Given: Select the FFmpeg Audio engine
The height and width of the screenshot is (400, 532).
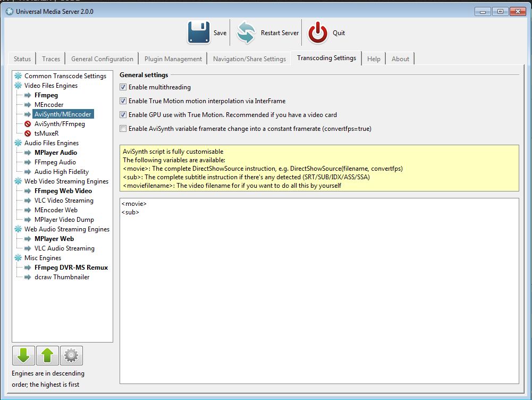Looking at the screenshot, I should (x=55, y=162).
